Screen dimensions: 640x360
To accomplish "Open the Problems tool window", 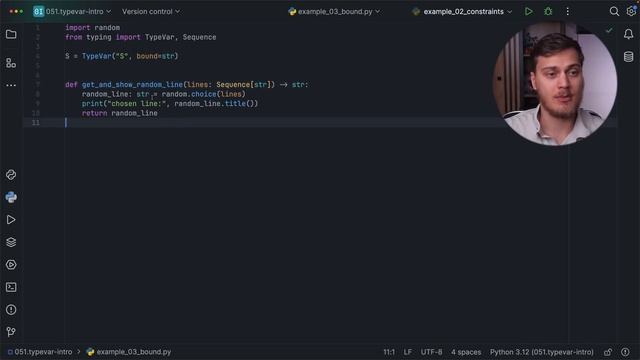I will coord(11,309).
